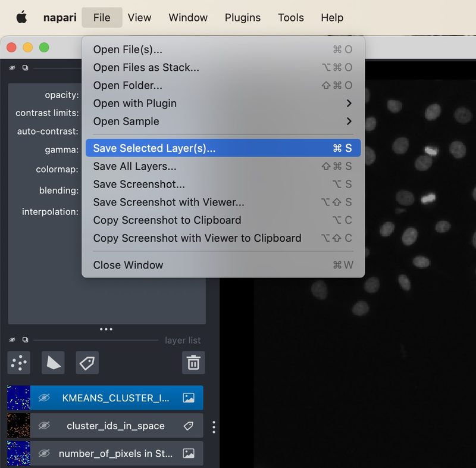Click the KMEANS_CLUSTER layer thumbnail
The width and height of the screenshot is (476, 468).
coord(18,398)
